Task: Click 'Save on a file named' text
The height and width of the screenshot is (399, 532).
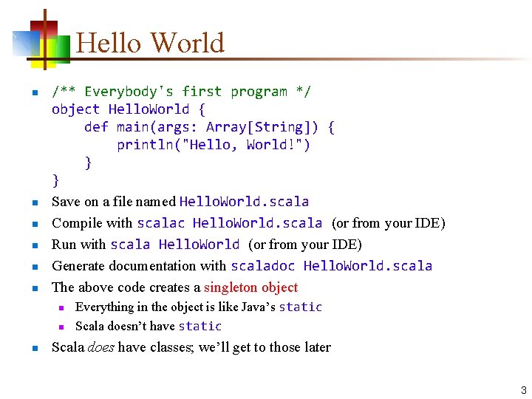Action: coord(114,202)
